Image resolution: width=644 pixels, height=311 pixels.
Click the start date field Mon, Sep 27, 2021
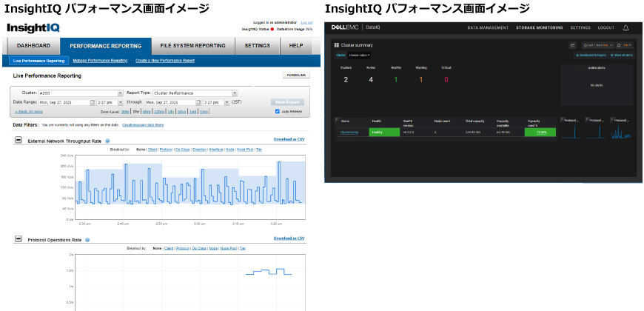[x=64, y=102]
